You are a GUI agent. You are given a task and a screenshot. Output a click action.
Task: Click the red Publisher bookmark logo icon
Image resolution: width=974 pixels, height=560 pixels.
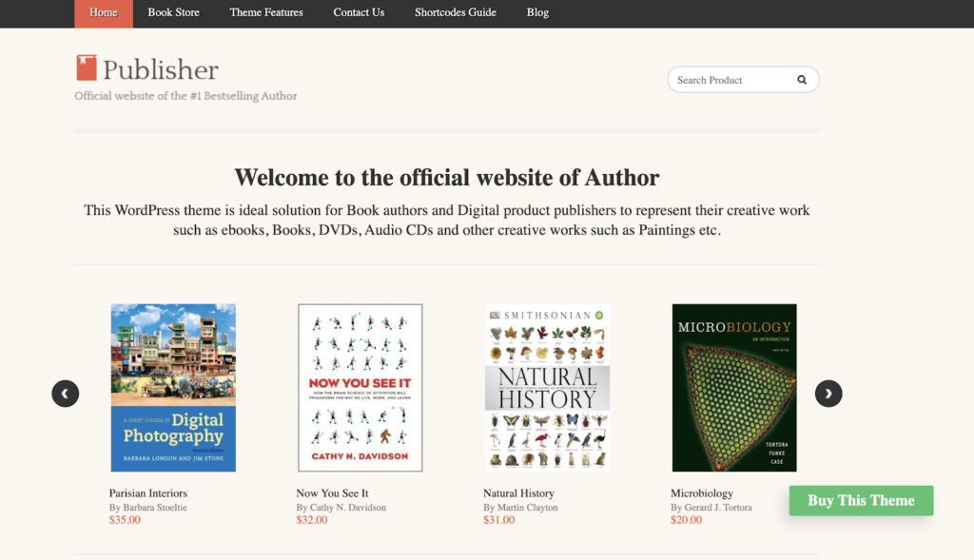point(87,68)
